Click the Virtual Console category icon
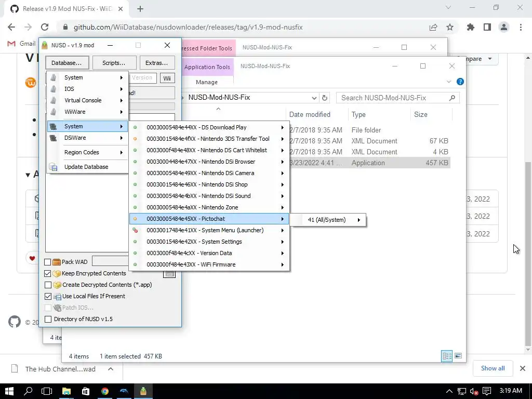Screen dimensions: 532x399 click(54, 100)
